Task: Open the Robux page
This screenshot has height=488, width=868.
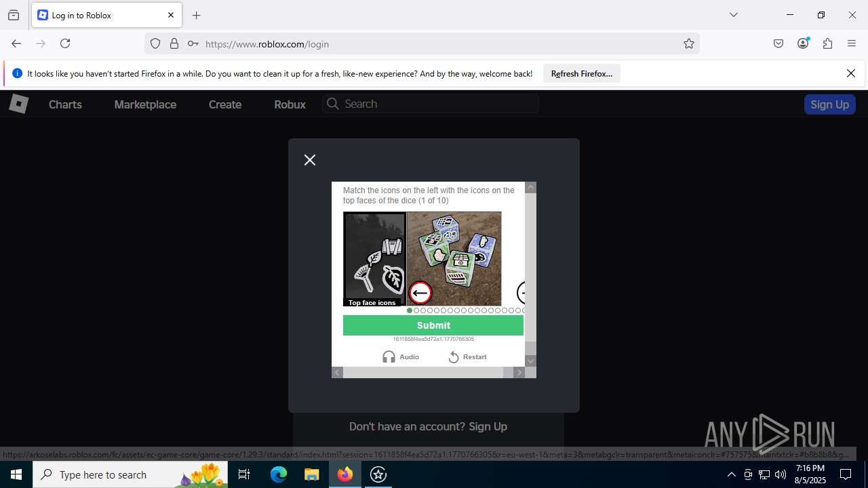Action: tap(290, 104)
